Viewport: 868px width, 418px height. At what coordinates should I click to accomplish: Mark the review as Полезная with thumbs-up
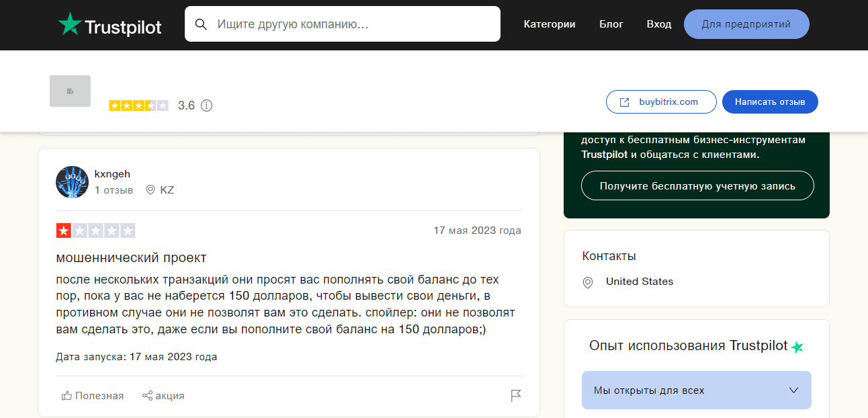click(93, 396)
